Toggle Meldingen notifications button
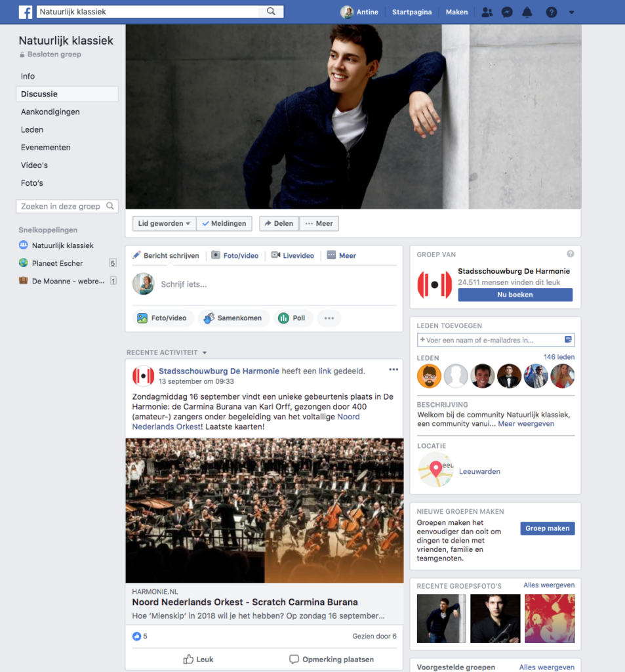625x672 pixels. click(x=224, y=224)
